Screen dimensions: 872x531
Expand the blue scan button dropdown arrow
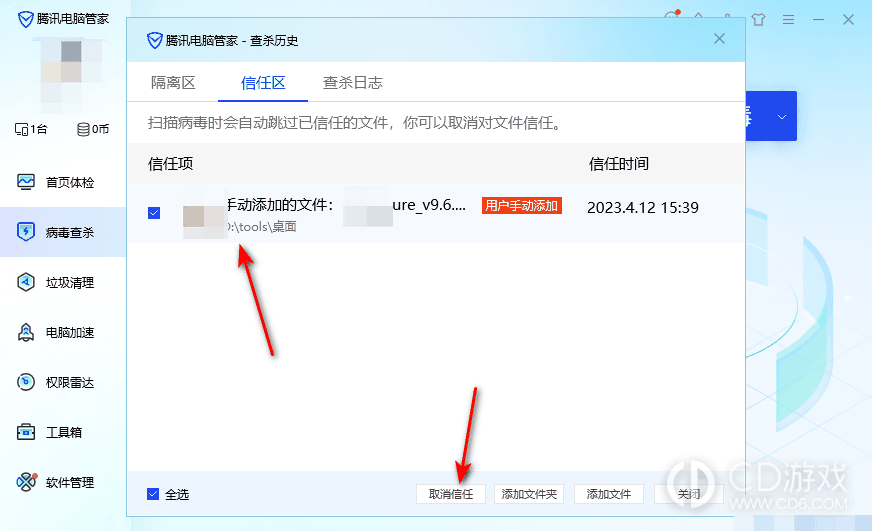(x=781, y=117)
